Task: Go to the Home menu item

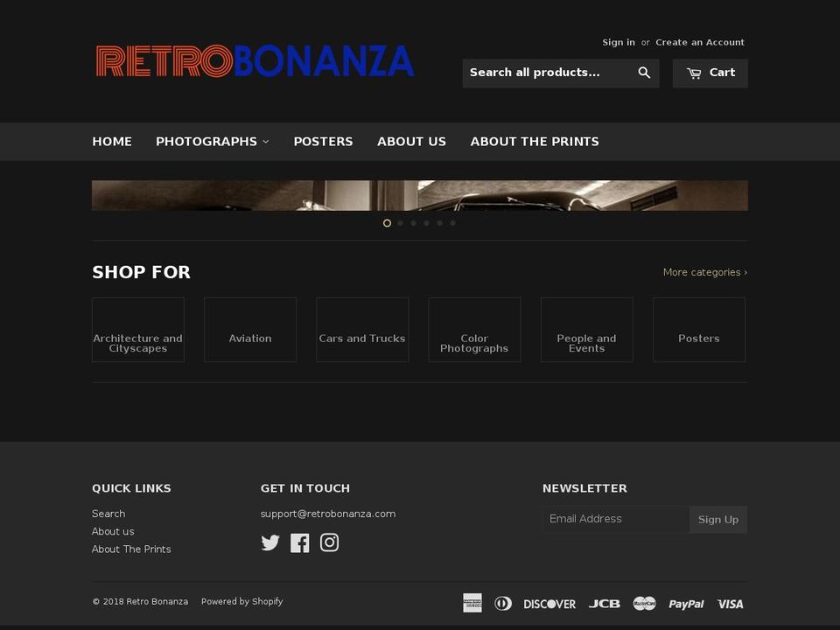Action: [x=112, y=142]
